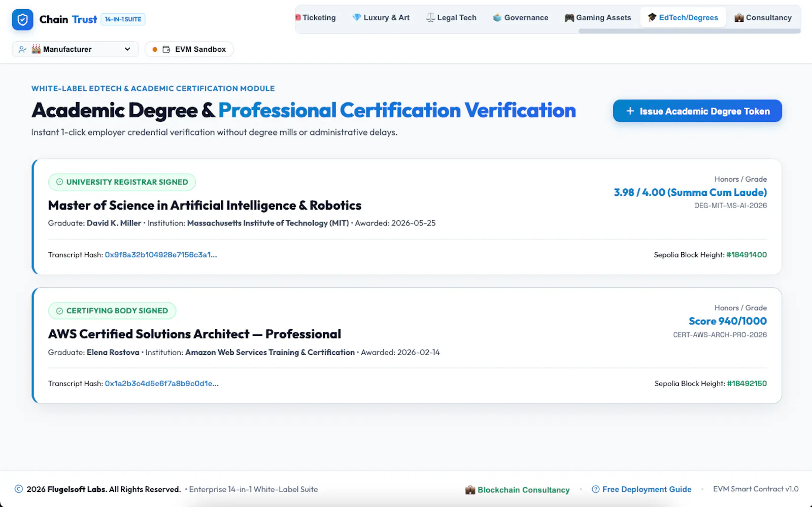Click the graduate name David K. Miller
Image resolution: width=812 pixels, height=507 pixels.
[114, 223]
